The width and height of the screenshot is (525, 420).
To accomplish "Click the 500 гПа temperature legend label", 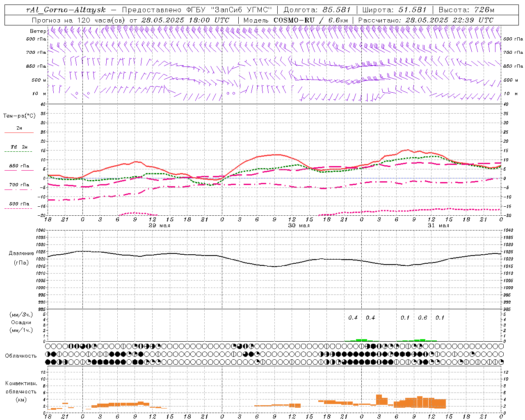I will pyautogui.click(x=19, y=204).
